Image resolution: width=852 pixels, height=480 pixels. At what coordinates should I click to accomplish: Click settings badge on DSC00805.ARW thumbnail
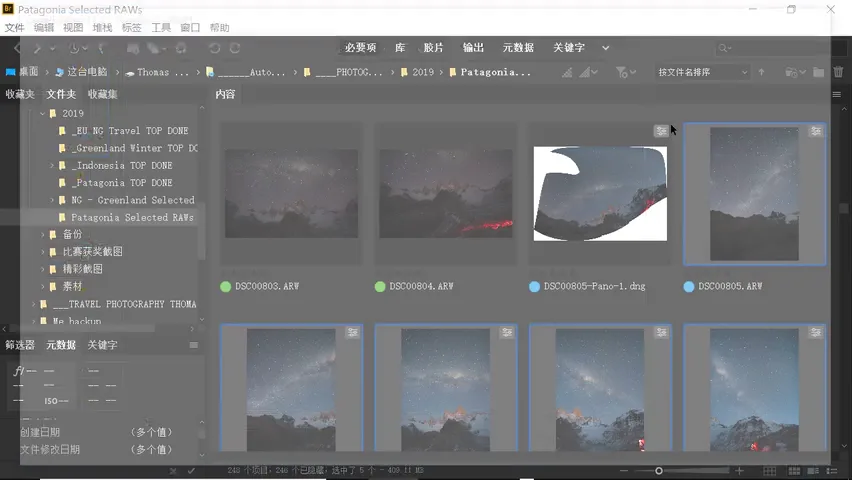[x=816, y=131]
